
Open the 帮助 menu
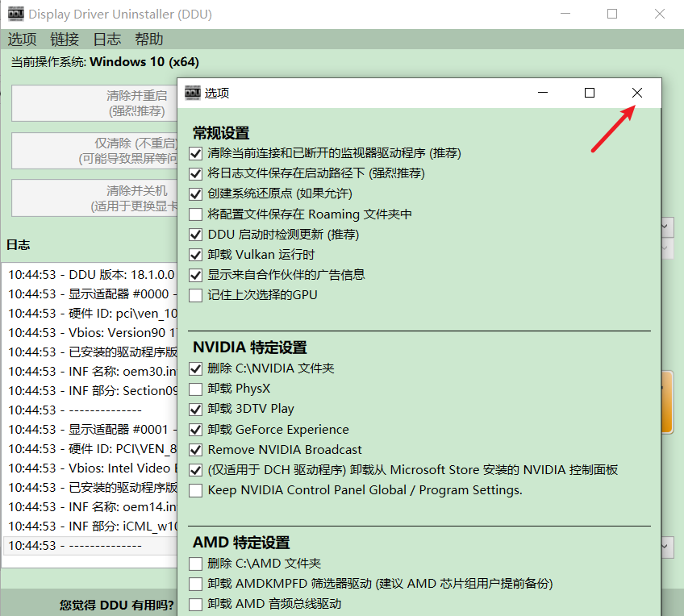click(x=148, y=40)
